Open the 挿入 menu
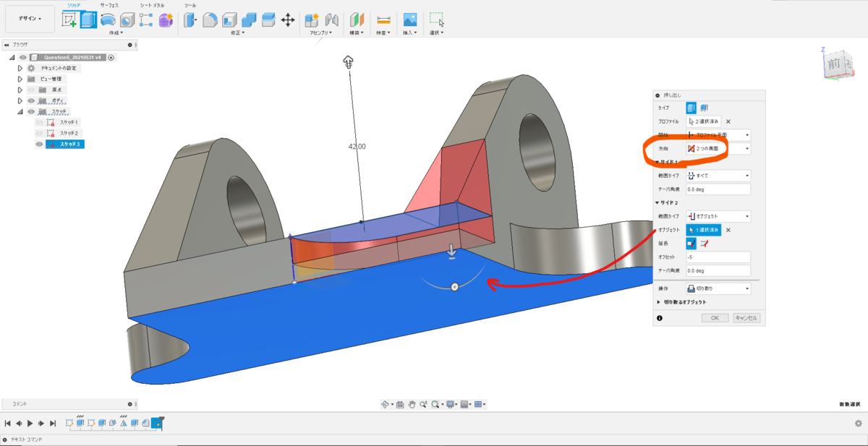Screen dimensions: 868x446 tap(409, 33)
